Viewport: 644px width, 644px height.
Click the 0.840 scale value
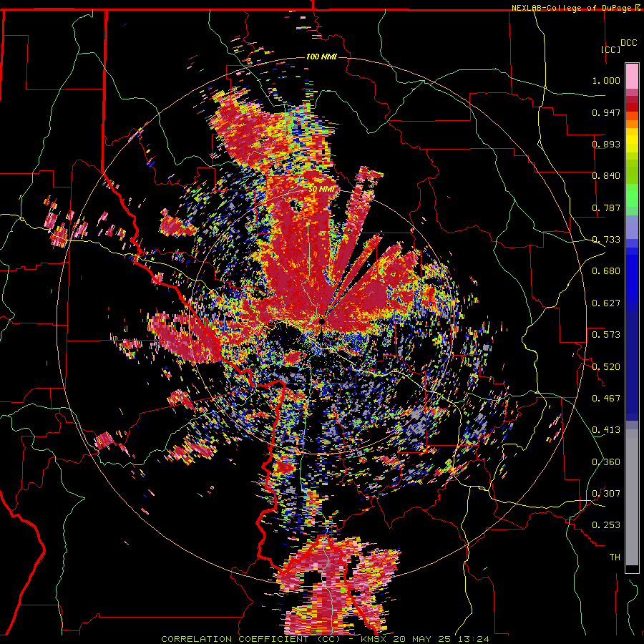click(606, 176)
